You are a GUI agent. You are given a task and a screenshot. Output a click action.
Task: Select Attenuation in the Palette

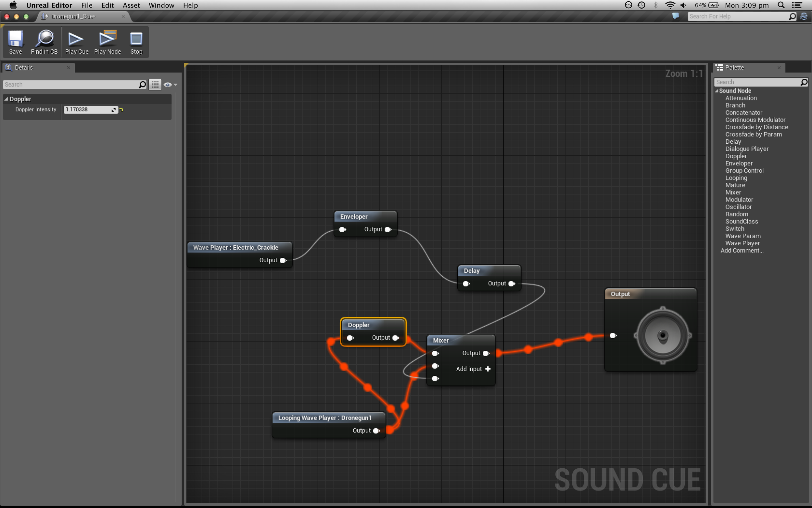pyautogui.click(x=741, y=98)
